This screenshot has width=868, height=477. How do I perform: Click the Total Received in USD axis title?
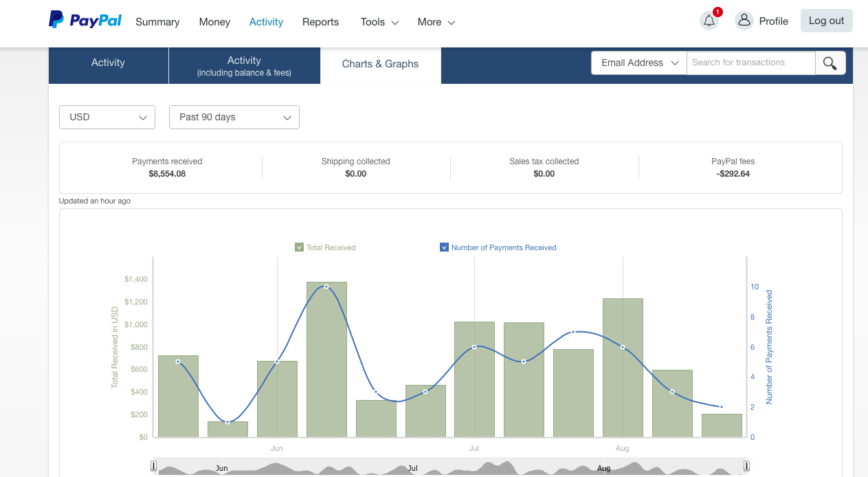[115, 348]
